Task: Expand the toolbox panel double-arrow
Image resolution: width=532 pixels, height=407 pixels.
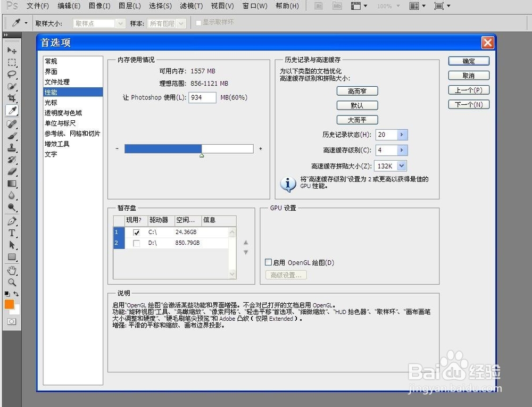Action: 6,35
